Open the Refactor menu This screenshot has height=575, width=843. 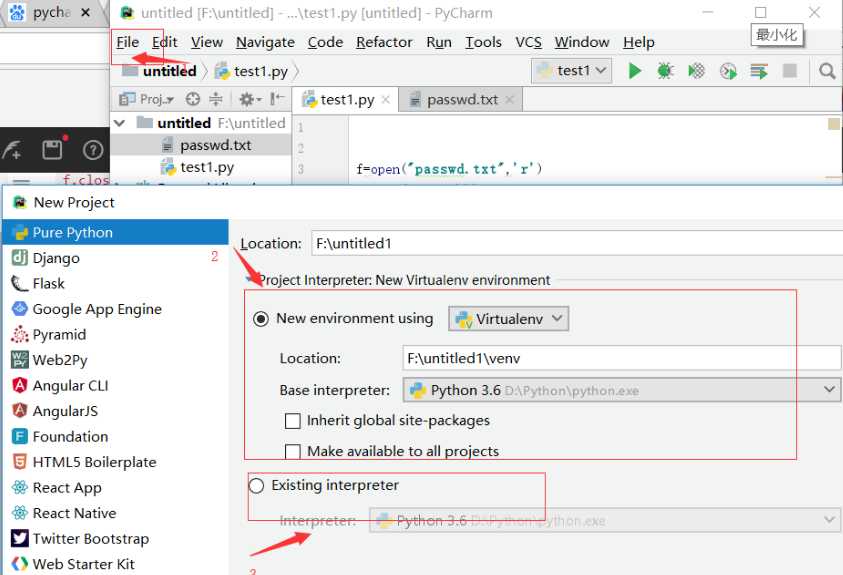click(x=384, y=42)
